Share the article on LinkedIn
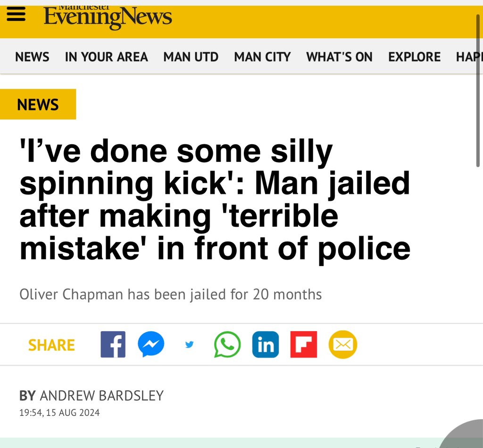483x448 pixels. (266, 345)
